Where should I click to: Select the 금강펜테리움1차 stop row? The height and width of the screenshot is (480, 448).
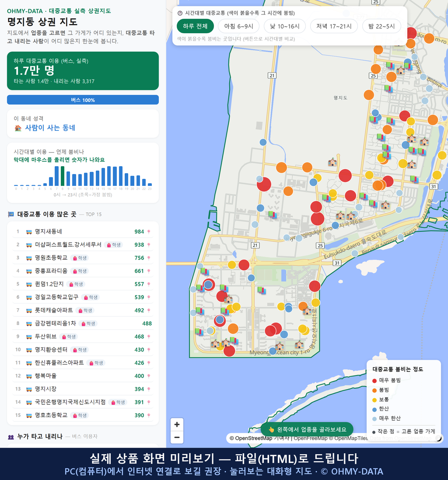point(83,323)
